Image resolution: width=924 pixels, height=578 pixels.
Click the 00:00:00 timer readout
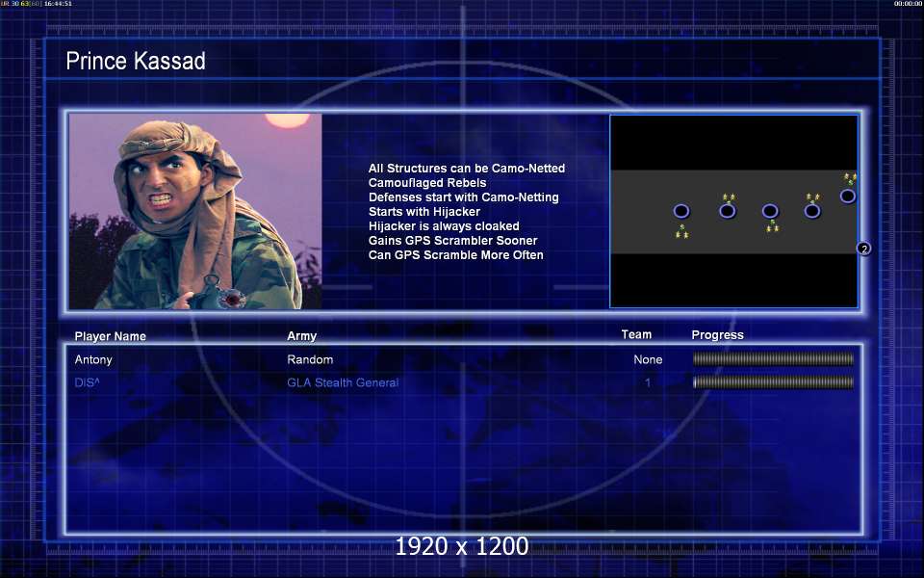[x=908, y=4]
